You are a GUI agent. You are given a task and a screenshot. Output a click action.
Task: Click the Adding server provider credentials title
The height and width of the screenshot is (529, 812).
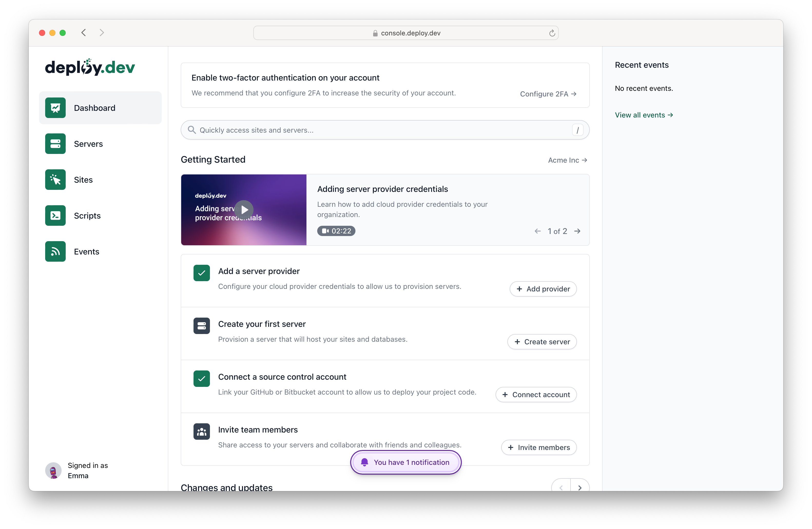coord(382,189)
